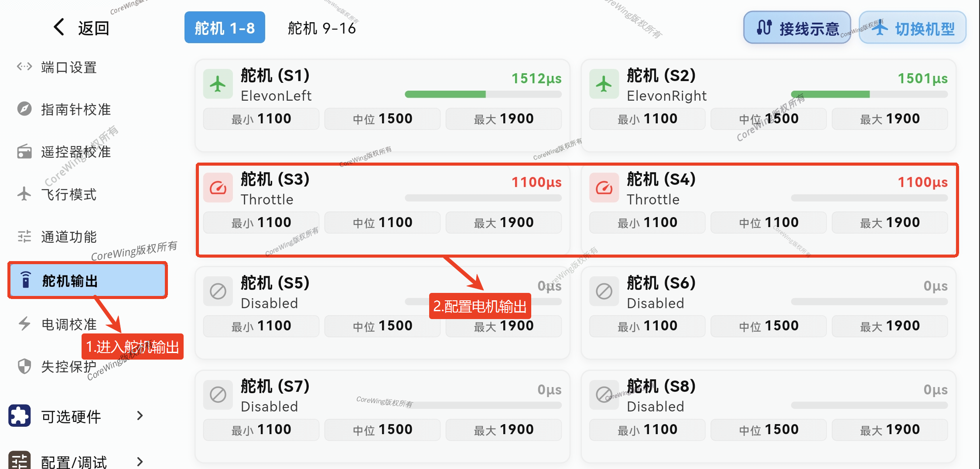Click the 切换机型 switch model button
The height and width of the screenshot is (469, 980).
[x=912, y=28]
